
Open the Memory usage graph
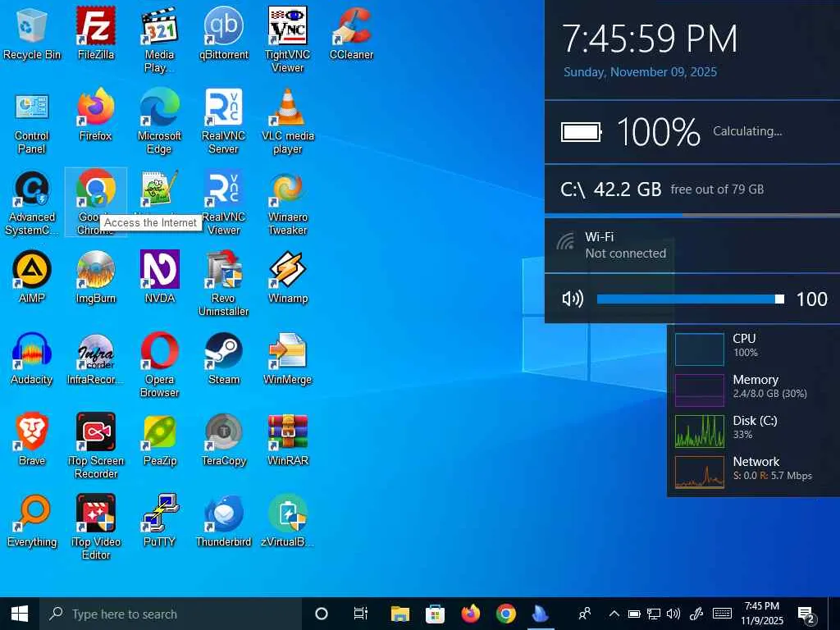click(x=700, y=390)
